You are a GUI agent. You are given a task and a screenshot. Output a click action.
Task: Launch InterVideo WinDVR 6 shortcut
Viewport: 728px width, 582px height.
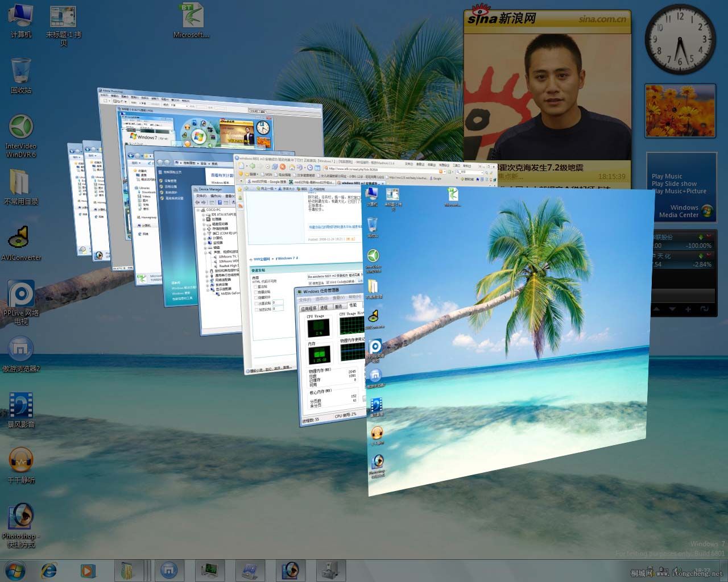click(x=21, y=136)
